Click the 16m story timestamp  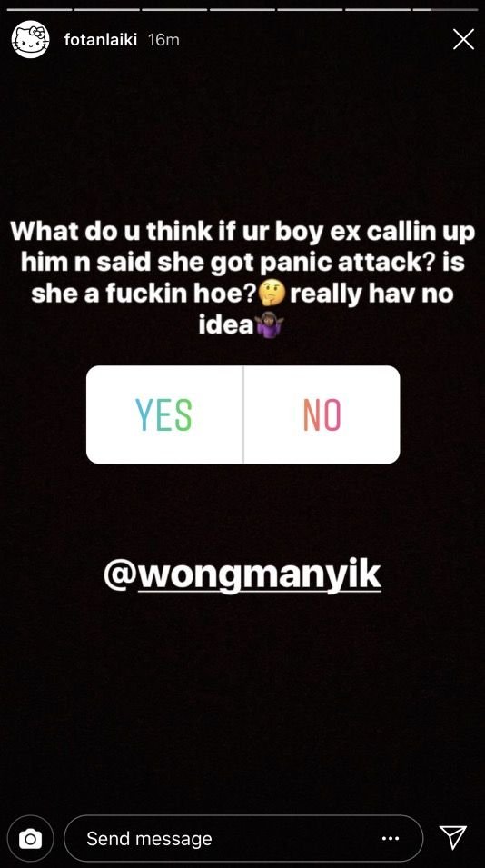[163, 40]
